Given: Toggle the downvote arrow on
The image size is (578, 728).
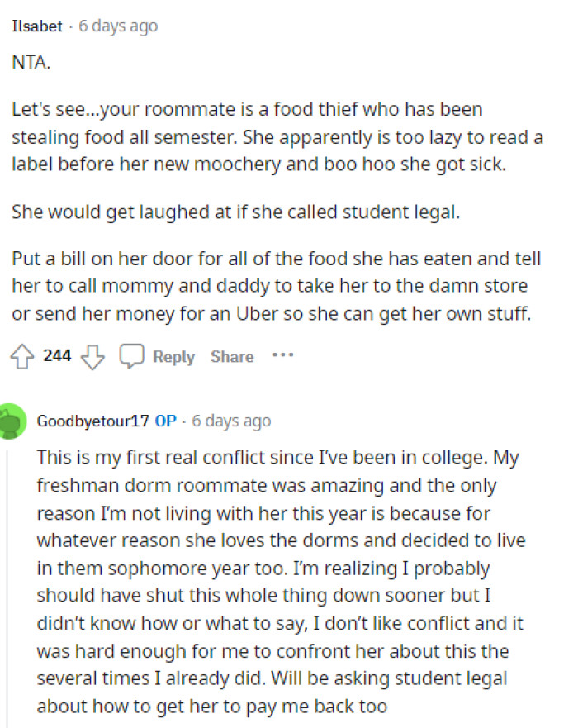Looking at the screenshot, I should tap(92, 358).
